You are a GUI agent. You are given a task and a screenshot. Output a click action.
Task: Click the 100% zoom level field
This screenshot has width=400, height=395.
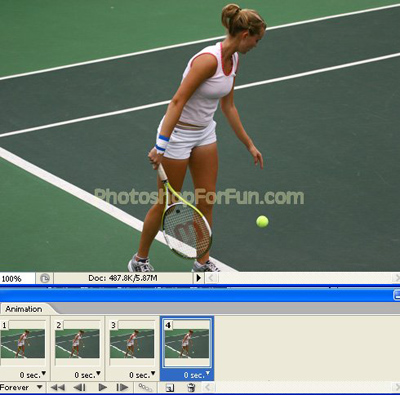(x=17, y=278)
